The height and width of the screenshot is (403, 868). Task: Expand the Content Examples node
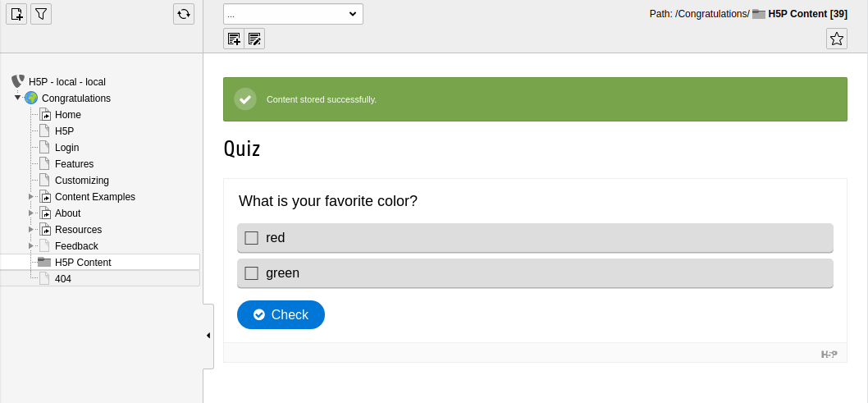(31, 196)
